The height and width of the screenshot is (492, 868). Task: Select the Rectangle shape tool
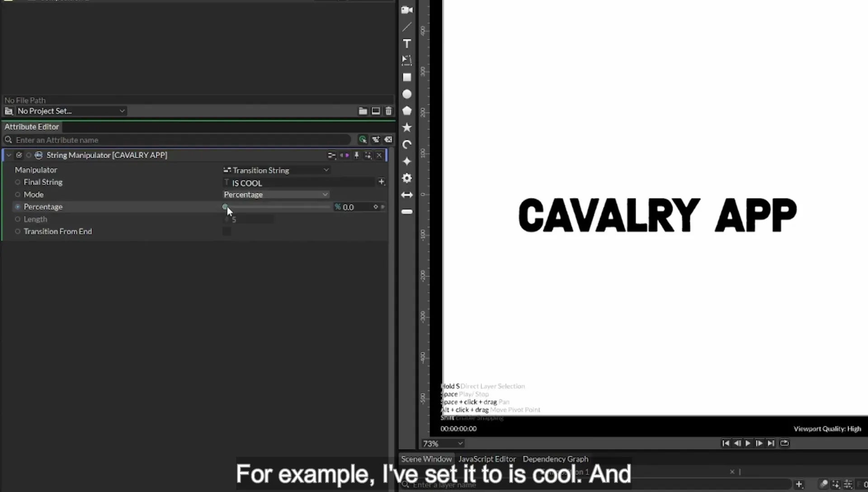coord(407,77)
